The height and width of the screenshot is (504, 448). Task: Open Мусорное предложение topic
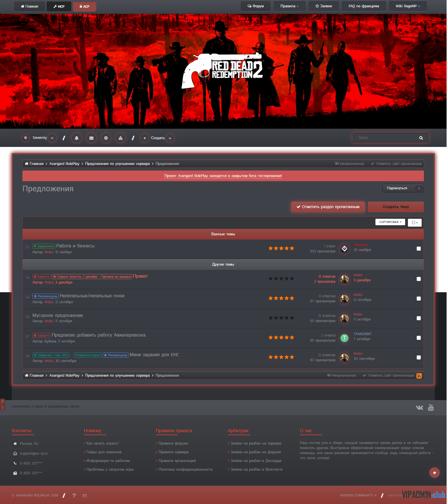(x=58, y=316)
